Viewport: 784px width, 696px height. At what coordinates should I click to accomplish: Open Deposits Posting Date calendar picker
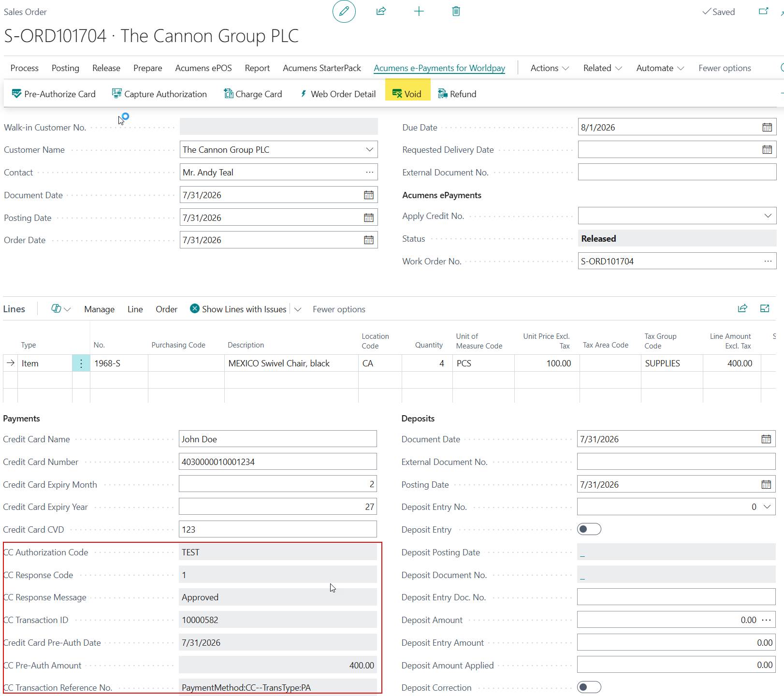766,485
